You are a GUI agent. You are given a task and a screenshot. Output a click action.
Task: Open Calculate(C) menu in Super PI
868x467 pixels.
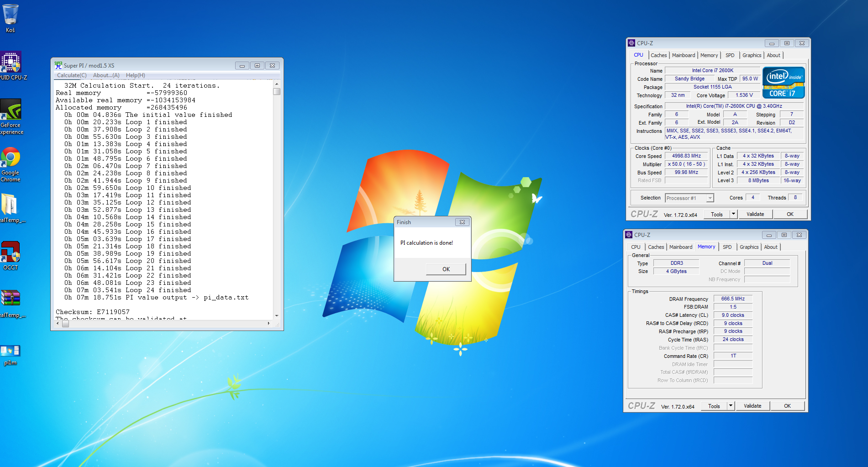coord(72,75)
